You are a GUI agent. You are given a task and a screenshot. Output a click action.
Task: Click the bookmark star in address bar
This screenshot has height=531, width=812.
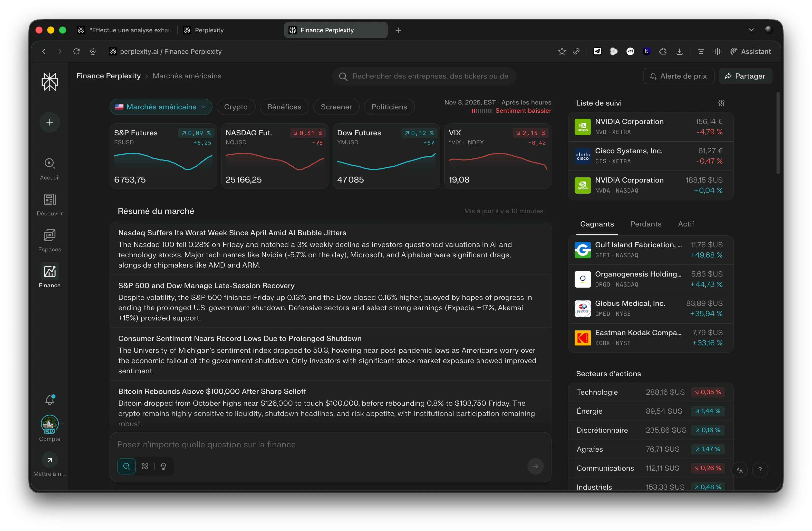562,52
